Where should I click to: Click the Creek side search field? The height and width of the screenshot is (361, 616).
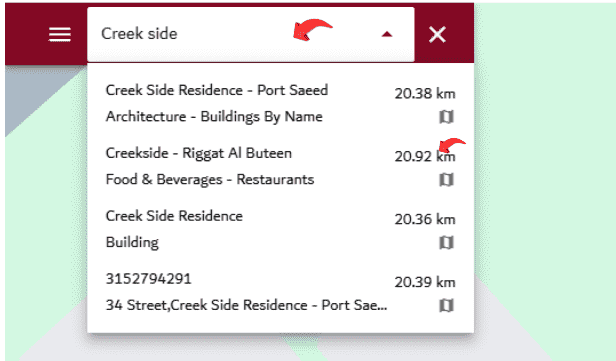(251, 34)
